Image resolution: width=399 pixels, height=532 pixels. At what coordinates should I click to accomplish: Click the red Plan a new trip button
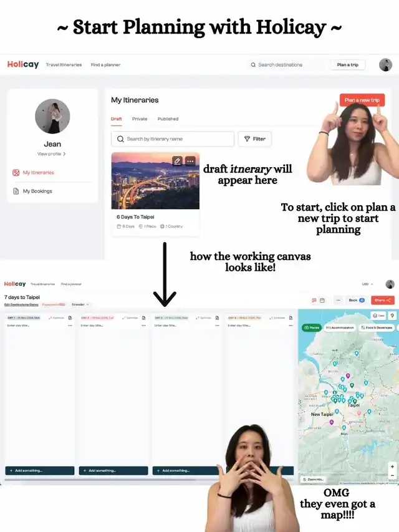pyautogui.click(x=362, y=100)
